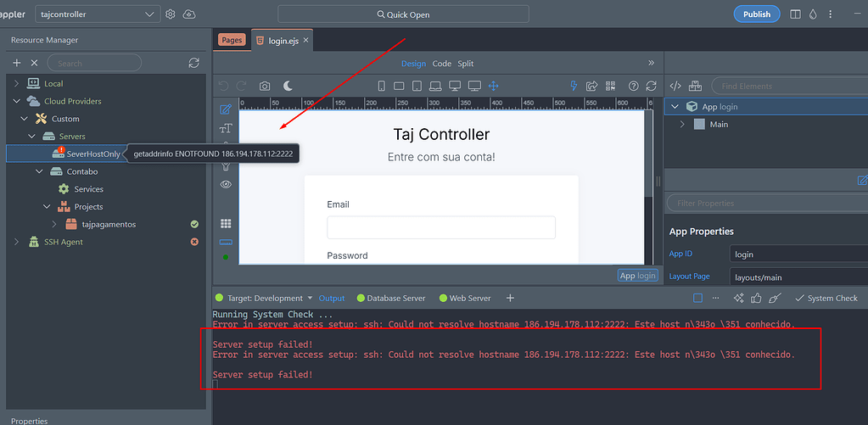The width and height of the screenshot is (868, 425).
Task: Clear output with the brush icon
Action: 775,299
